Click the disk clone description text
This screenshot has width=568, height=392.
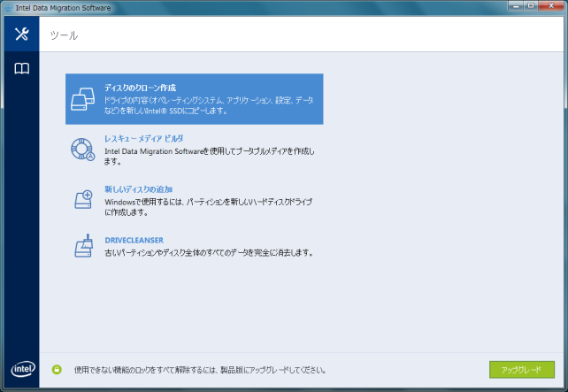pos(209,105)
